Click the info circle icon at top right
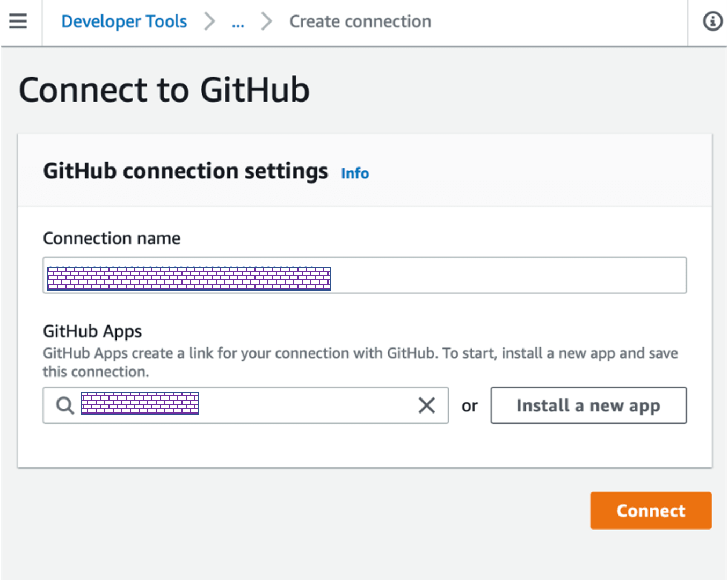The width and height of the screenshot is (728, 580). pyautogui.click(x=712, y=21)
